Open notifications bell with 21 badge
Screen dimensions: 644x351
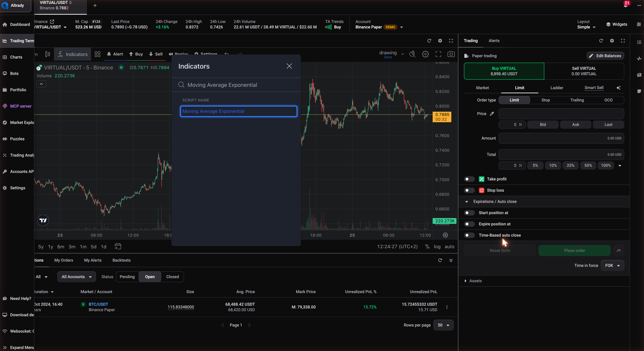tap(626, 5)
